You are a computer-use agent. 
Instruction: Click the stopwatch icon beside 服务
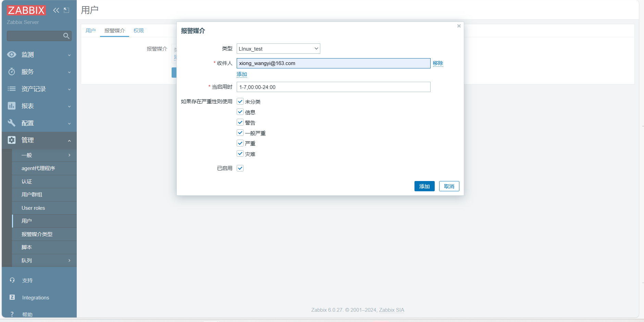[12, 72]
